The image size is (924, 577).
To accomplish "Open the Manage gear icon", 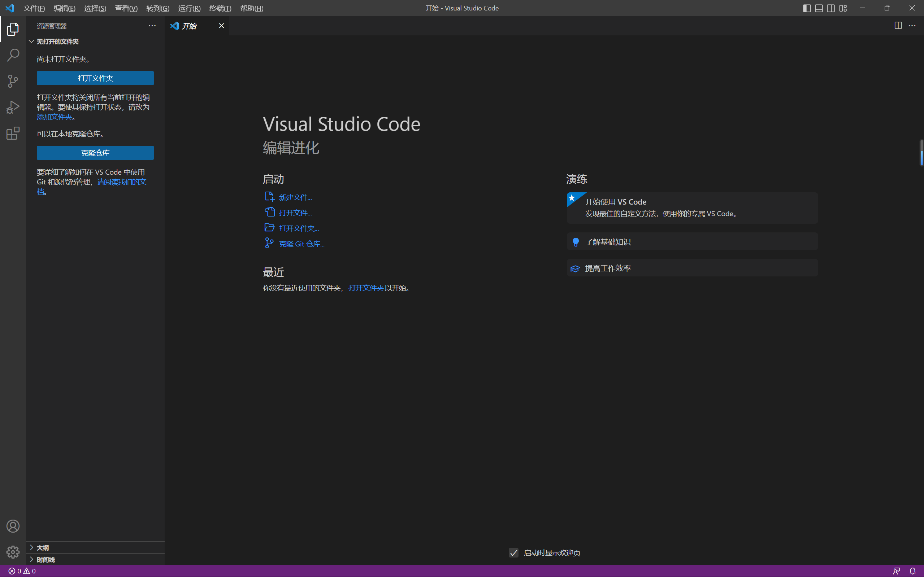I will coord(13,552).
